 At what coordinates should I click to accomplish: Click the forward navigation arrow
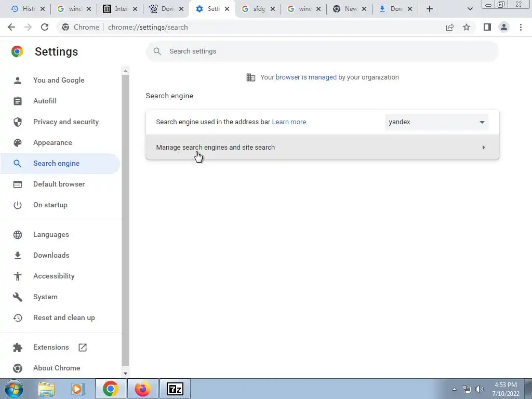pyautogui.click(x=28, y=27)
